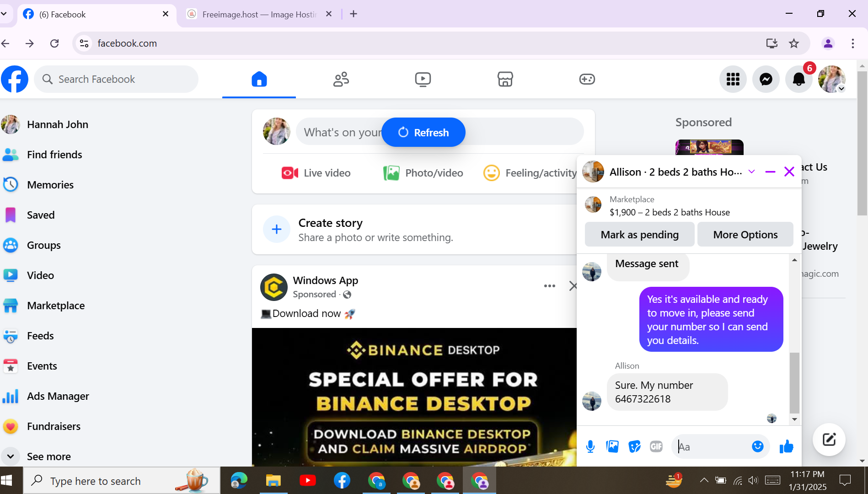Reload the page in the browser

[54, 43]
